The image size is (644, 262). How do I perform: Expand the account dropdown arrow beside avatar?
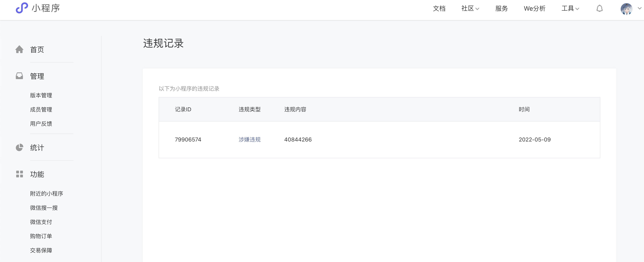pos(639,8)
